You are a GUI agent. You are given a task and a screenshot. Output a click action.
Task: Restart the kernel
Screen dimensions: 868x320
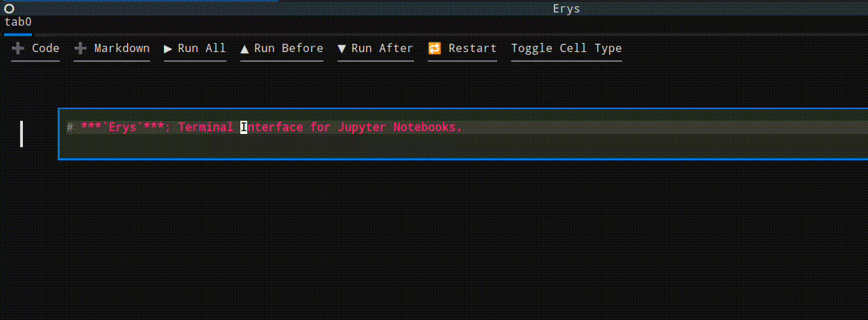(x=462, y=49)
